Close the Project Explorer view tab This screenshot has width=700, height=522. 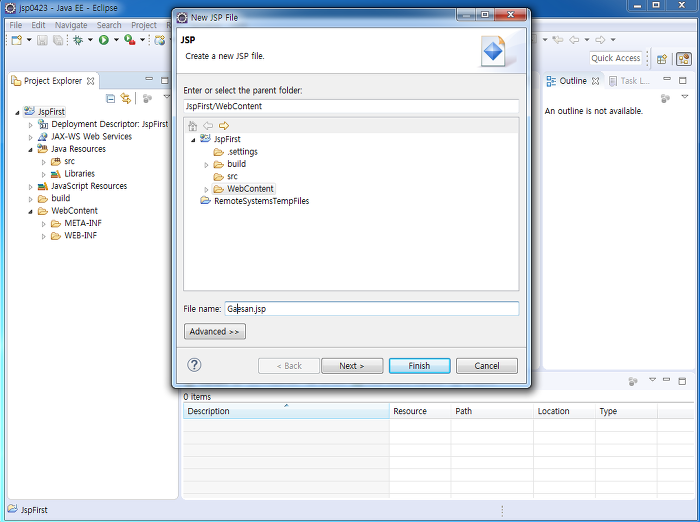click(91, 81)
